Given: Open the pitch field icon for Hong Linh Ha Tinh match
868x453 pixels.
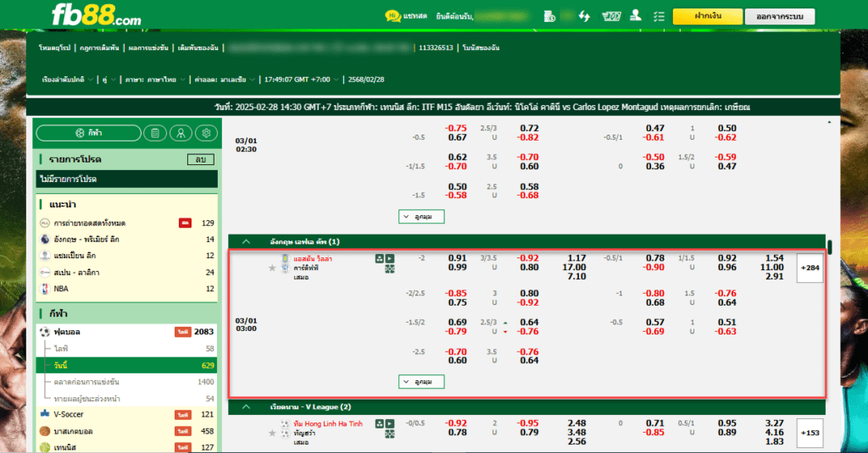Looking at the screenshot, I should tap(390, 434).
